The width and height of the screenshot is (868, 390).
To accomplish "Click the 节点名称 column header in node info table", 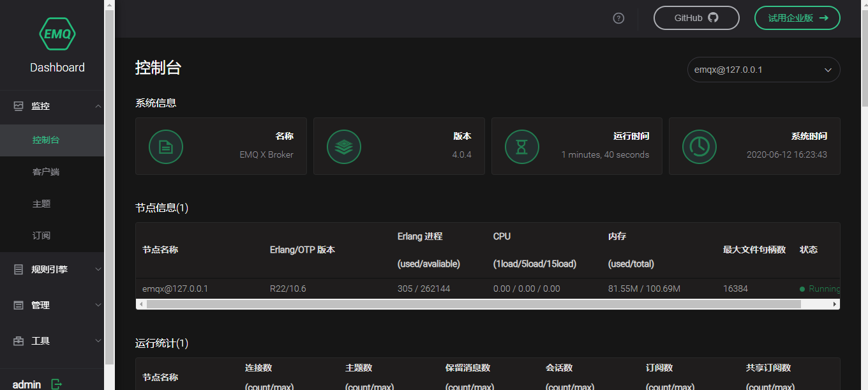I will (x=160, y=250).
